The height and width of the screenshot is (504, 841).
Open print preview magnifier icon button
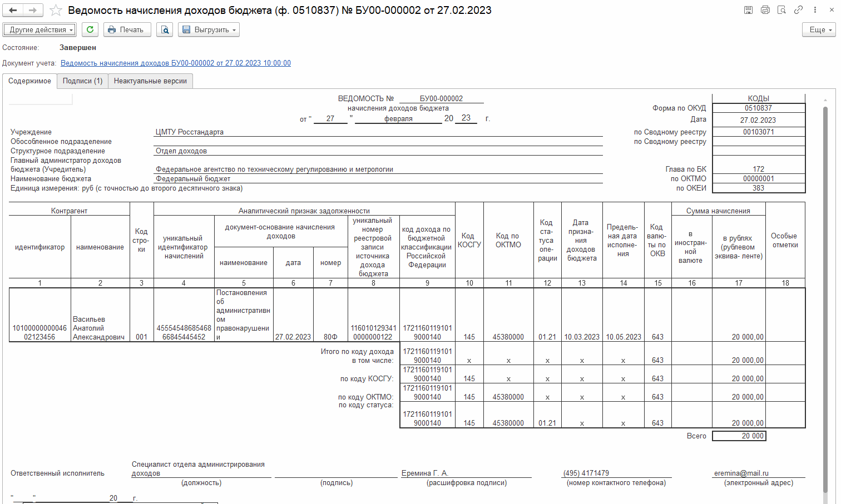click(x=165, y=29)
